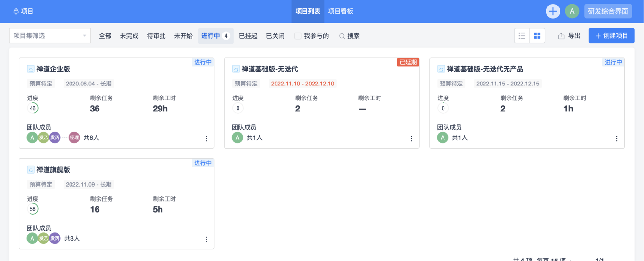The width and height of the screenshot is (644, 261).
Task: Click progress ring 0 in 禅道基础版-无迭代
Action: [238, 108]
